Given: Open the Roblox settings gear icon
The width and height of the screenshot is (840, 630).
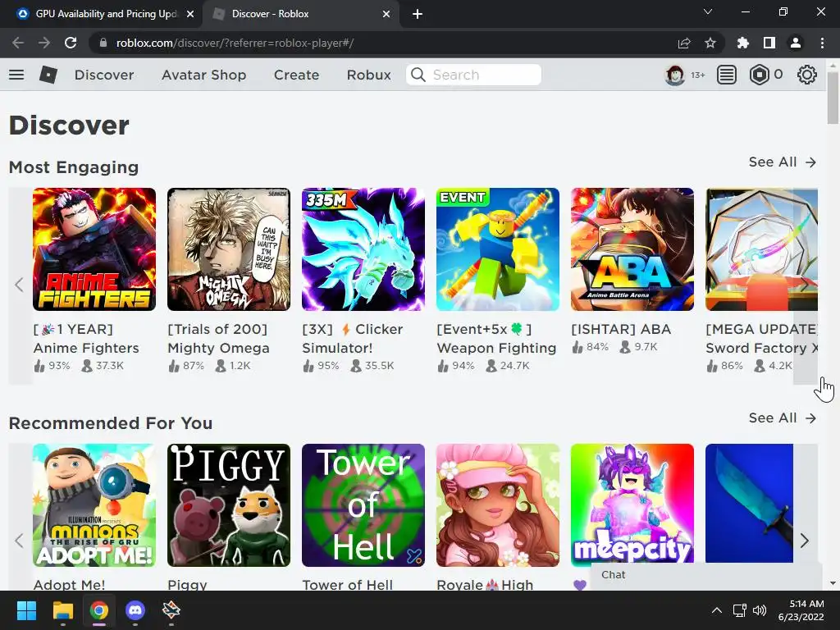Looking at the screenshot, I should click(807, 75).
